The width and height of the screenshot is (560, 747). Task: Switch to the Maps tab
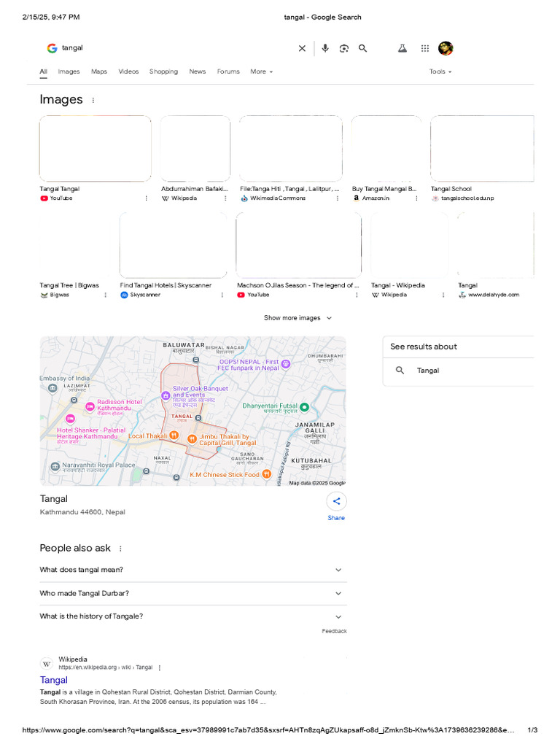pyautogui.click(x=98, y=71)
